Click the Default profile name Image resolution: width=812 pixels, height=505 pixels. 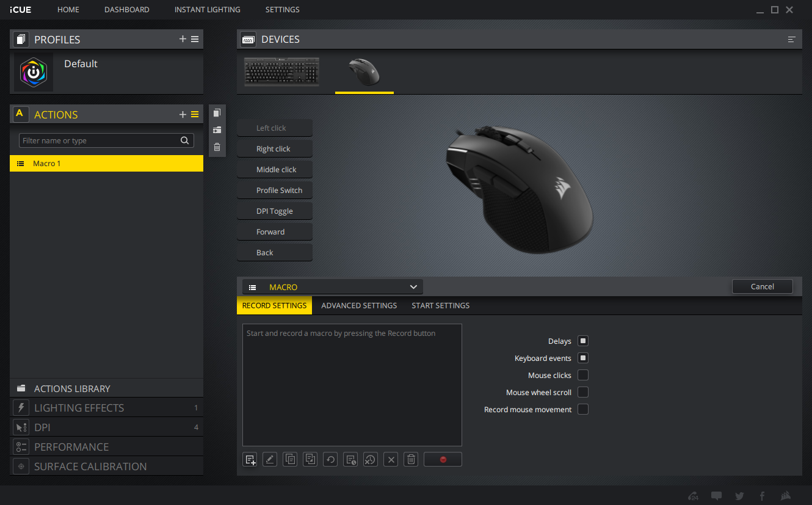(x=81, y=64)
